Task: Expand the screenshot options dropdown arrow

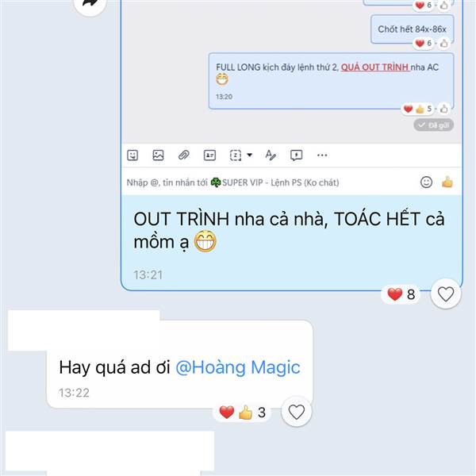Action: pyautogui.click(x=250, y=155)
